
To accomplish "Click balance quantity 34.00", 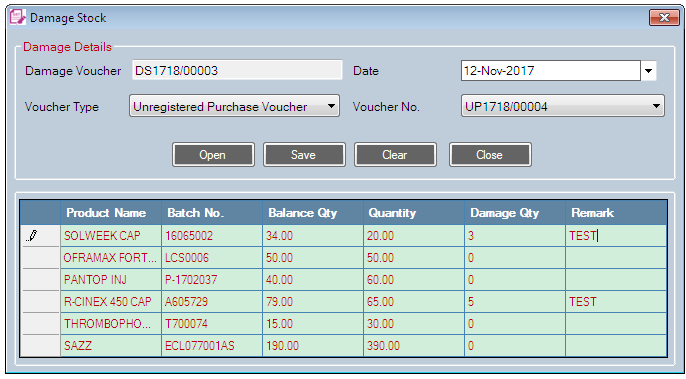I will pyautogui.click(x=313, y=236).
